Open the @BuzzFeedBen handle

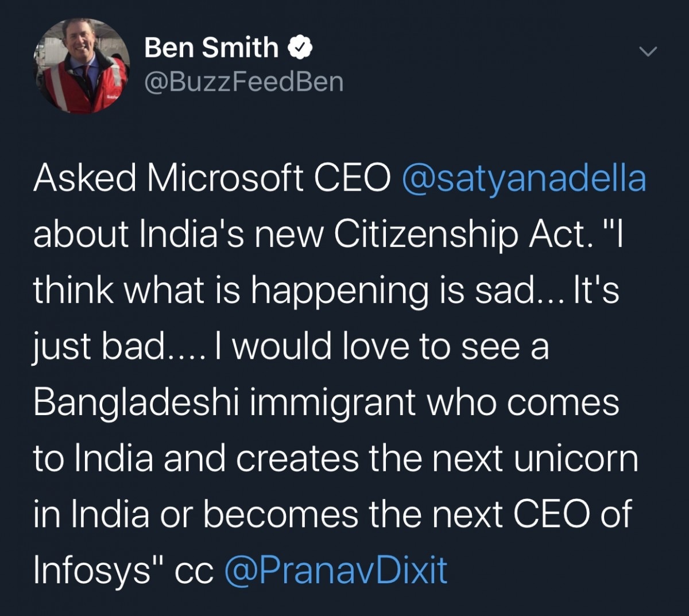243,82
